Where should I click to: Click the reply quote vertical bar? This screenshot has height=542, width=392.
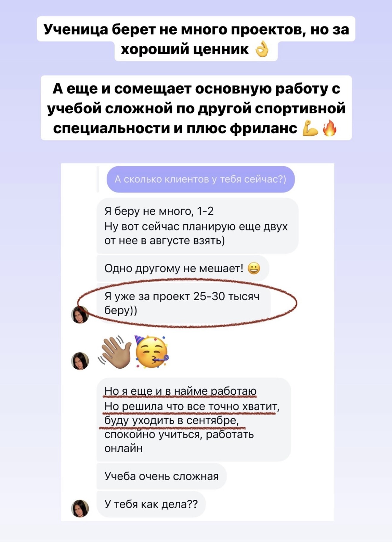[98, 179]
